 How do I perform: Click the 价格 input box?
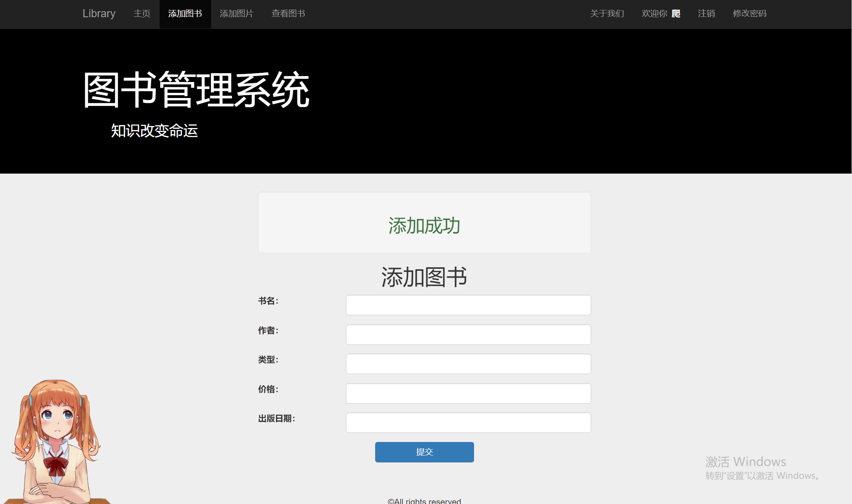click(x=468, y=394)
